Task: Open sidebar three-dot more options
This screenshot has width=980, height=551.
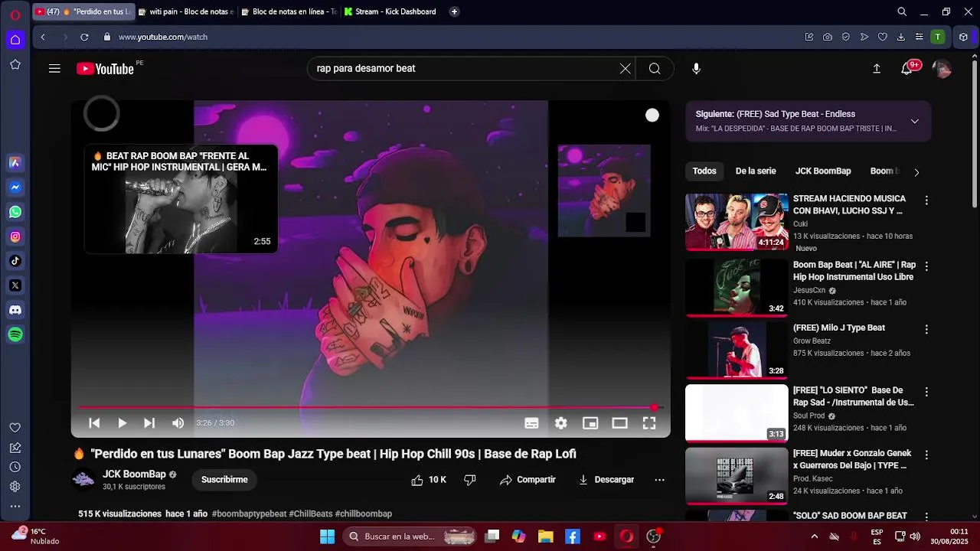Action: click(x=15, y=507)
